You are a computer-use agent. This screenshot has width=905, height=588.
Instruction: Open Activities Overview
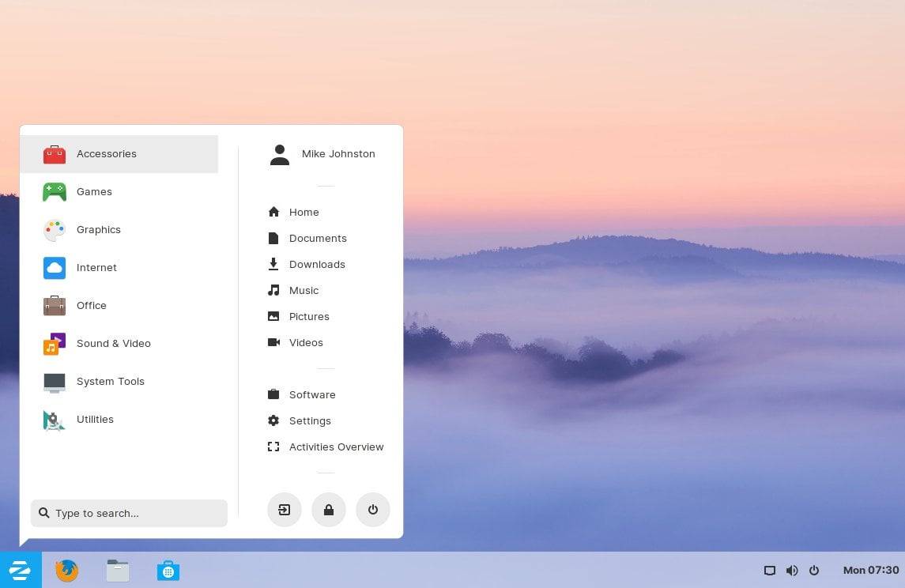336,447
